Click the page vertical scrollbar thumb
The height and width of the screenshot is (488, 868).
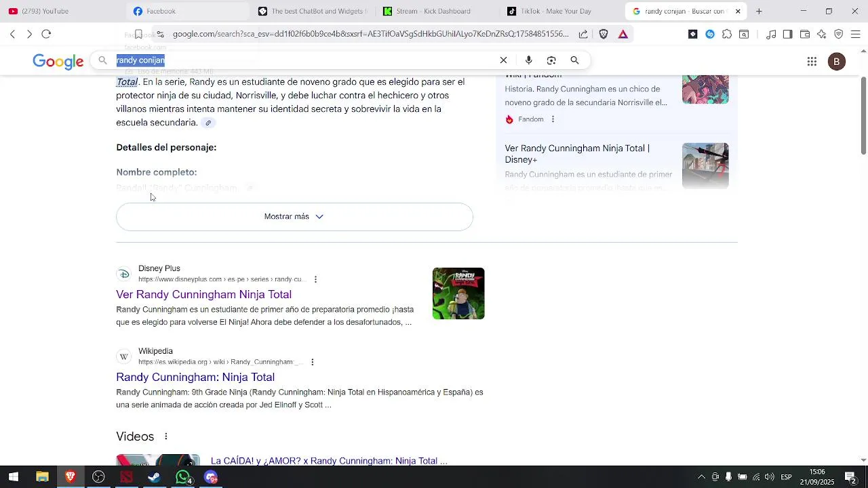click(863, 115)
